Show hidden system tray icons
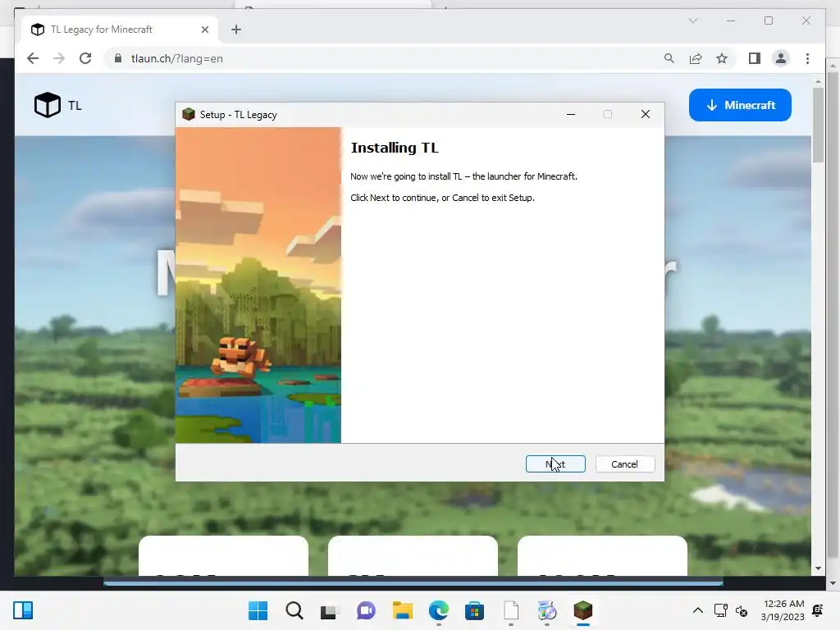The height and width of the screenshot is (630, 840). [x=697, y=610]
